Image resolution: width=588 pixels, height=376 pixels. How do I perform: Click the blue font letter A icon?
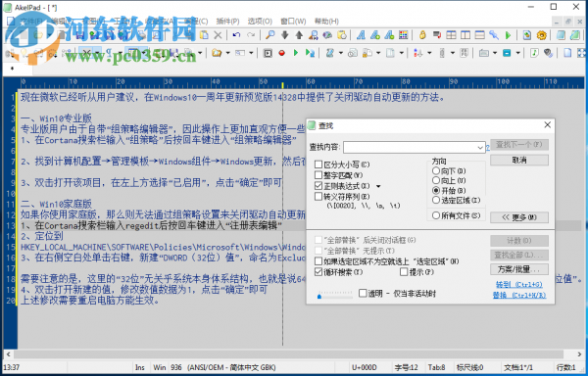pyautogui.click(x=361, y=35)
